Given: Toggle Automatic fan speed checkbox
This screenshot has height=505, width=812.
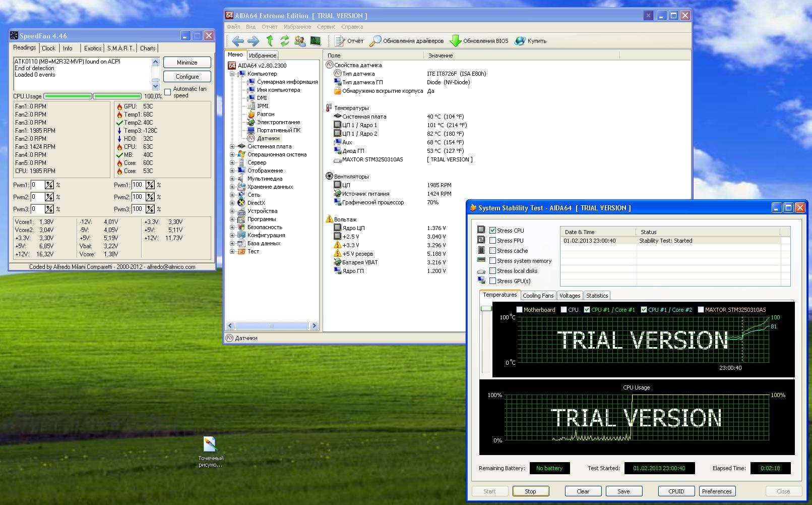Looking at the screenshot, I should [x=168, y=92].
